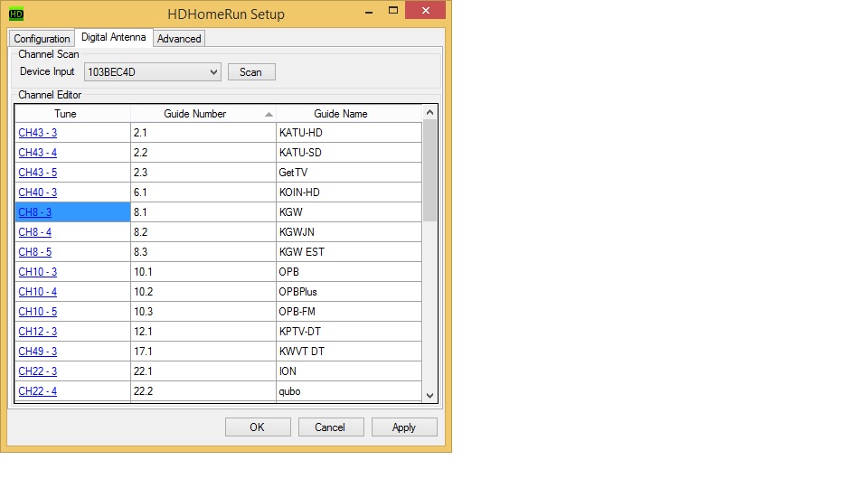Switch to the Configuration tab
The image size is (868, 488).
42,38
